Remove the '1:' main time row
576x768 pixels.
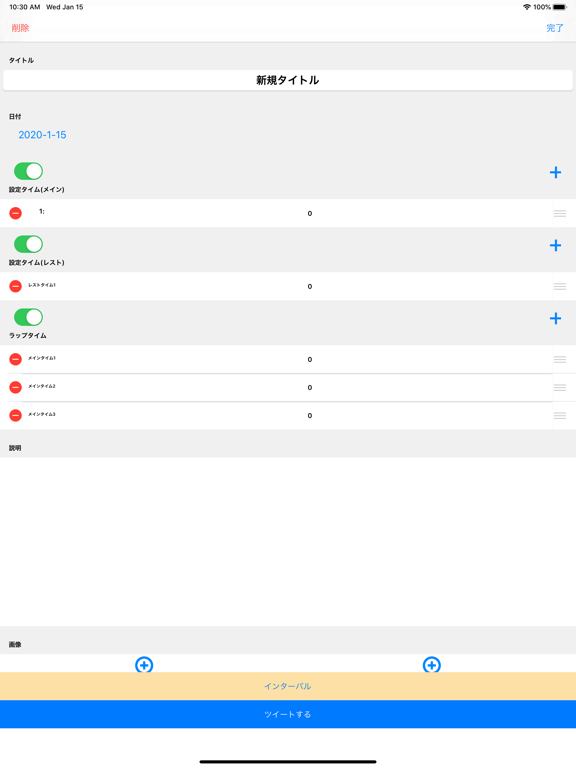(16, 213)
